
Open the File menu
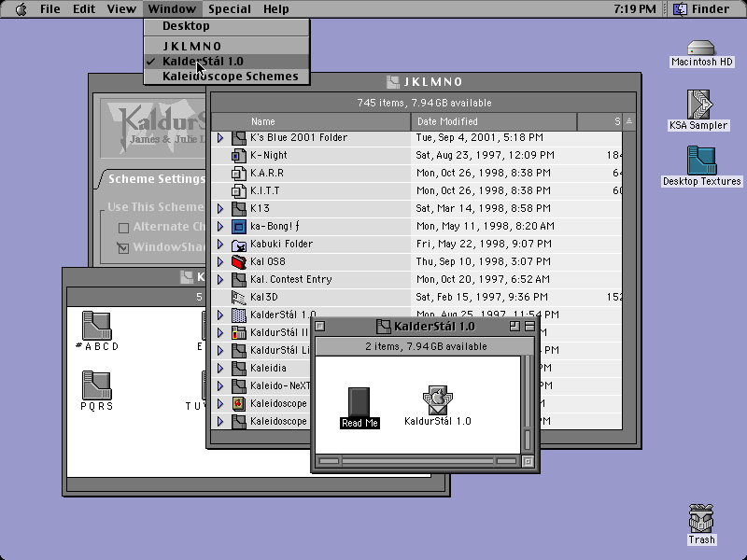[50, 9]
